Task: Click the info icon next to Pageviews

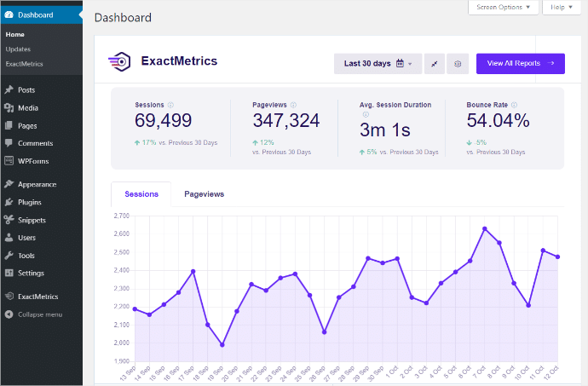Action: (294, 105)
